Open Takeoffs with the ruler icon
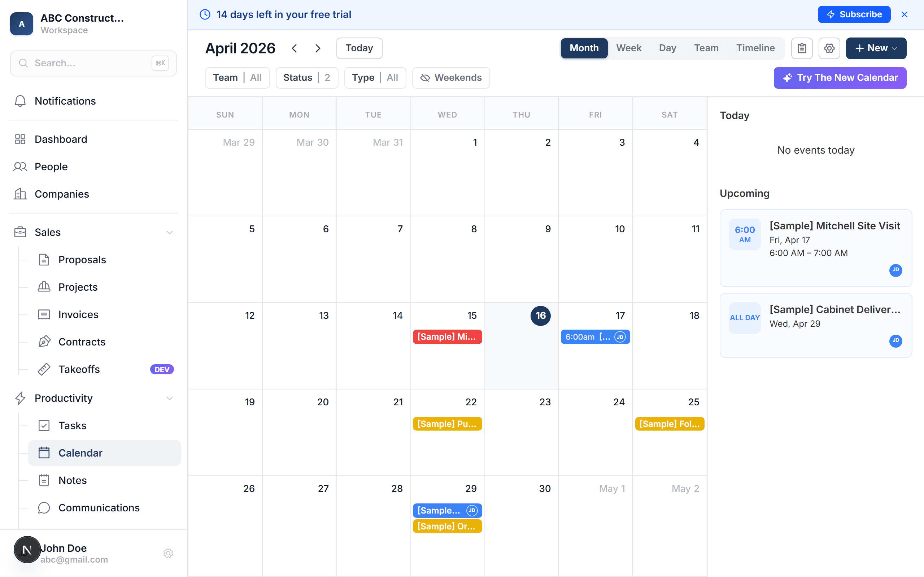 tap(79, 369)
